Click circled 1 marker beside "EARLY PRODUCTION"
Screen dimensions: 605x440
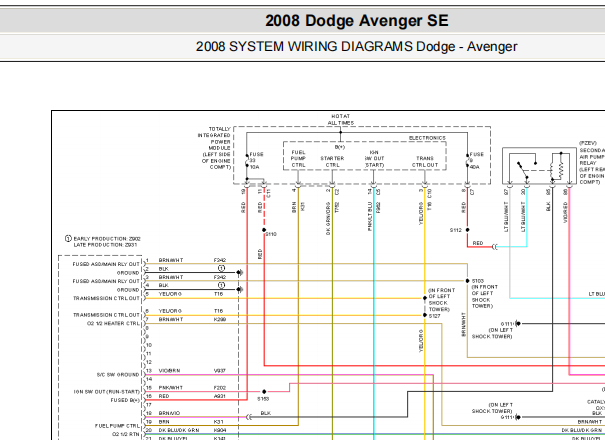(68, 239)
